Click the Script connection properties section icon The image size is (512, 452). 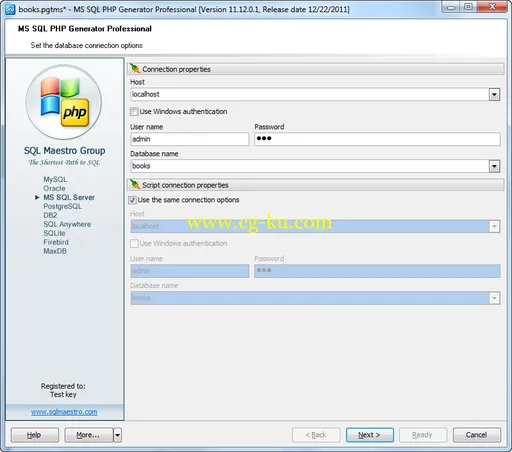[135, 184]
